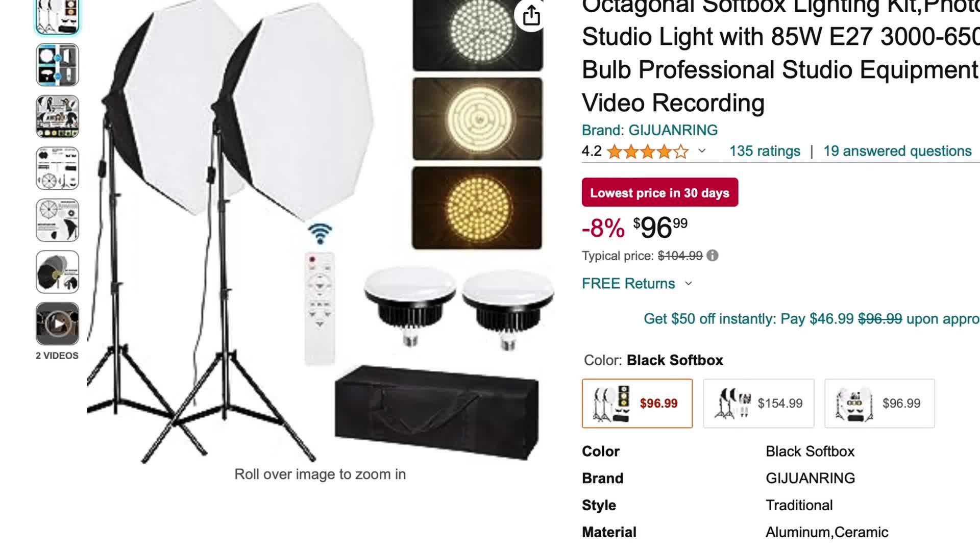
Task: Play the product video thumbnail
Action: 57,323
